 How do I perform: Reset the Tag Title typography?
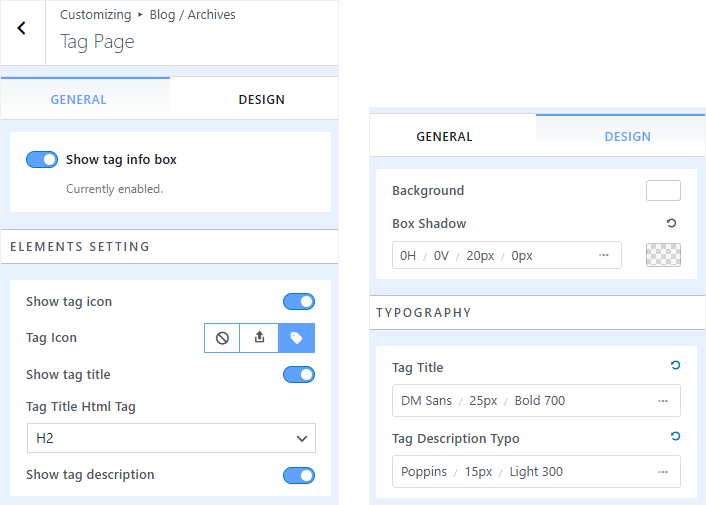pyautogui.click(x=675, y=367)
